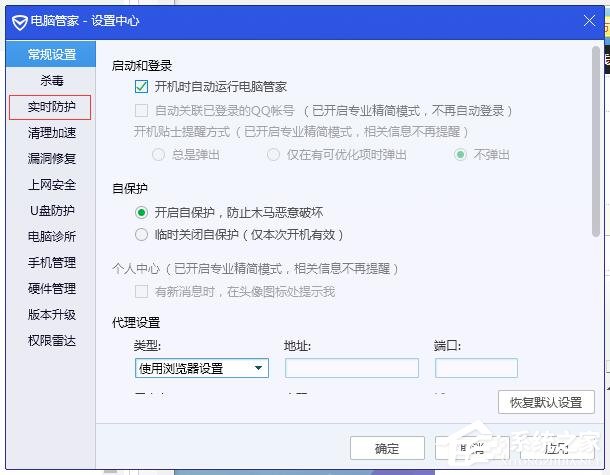Click the 代理设置 section heading
610x475 pixels.
click(x=136, y=323)
